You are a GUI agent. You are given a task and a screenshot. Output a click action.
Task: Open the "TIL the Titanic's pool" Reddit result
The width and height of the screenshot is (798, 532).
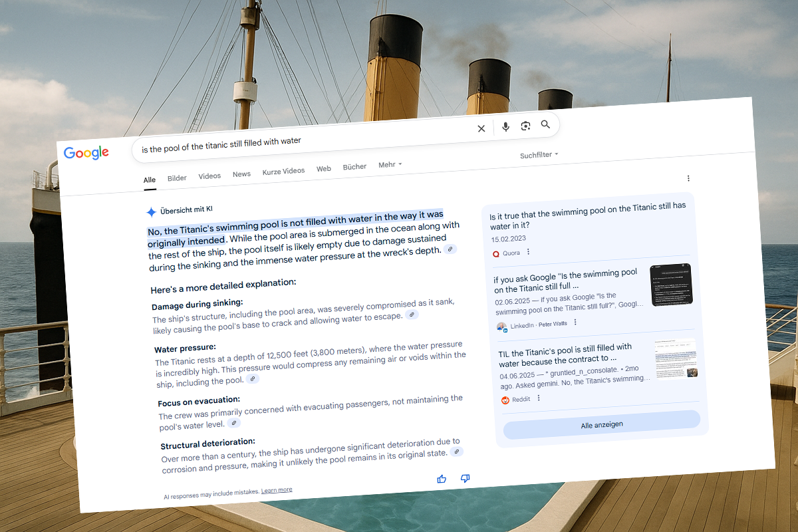coord(565,354)
